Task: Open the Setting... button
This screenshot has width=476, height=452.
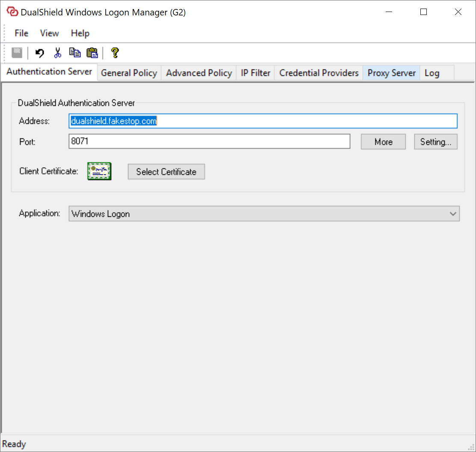Action: click(x=435, y=142)
